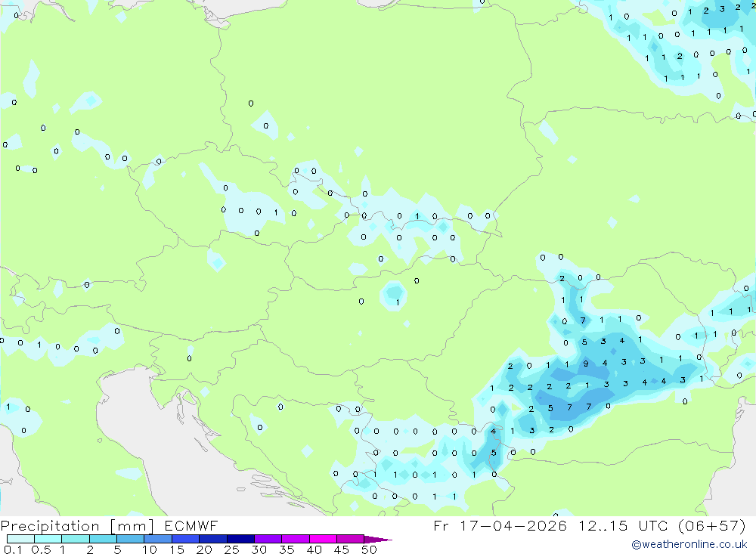This screenshot has width=756, height=554.
Task: Click the '10' legend scale label
Action: 150,549
